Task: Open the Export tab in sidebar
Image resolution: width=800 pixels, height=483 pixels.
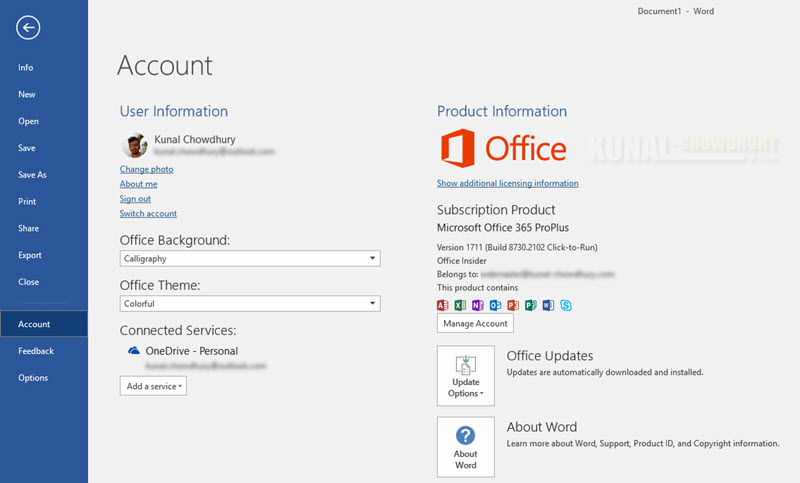Action: tap(30, 255)
